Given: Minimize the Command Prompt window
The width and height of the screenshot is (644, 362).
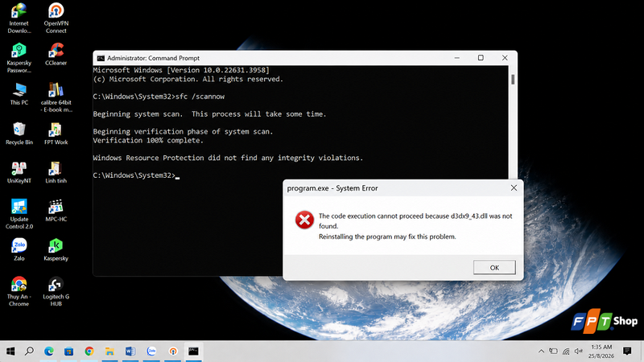Looking at the screenshot, I should pyautogui.click(x=456, y=58).
